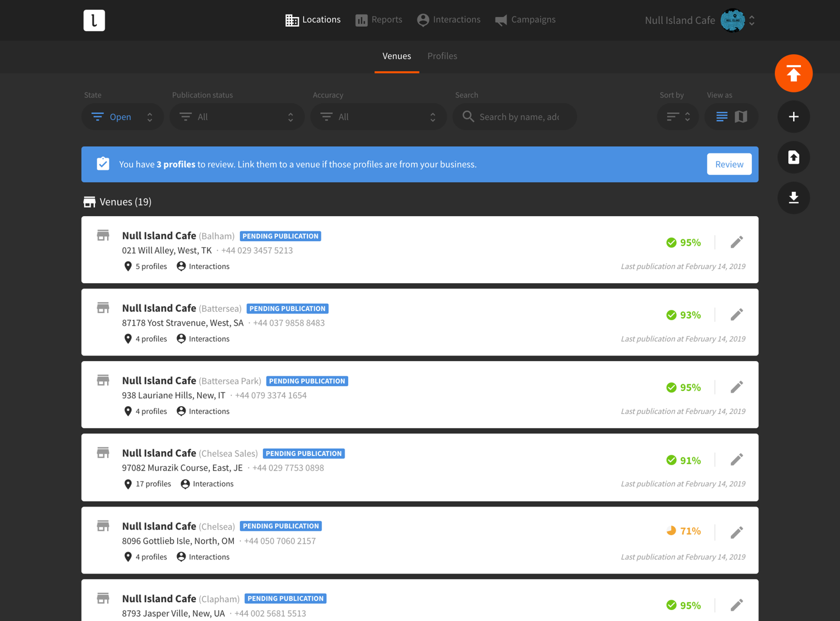Expand the Accuracy filter dropdown
This screenshot has width=840, height=621.
tap(378, 117)
